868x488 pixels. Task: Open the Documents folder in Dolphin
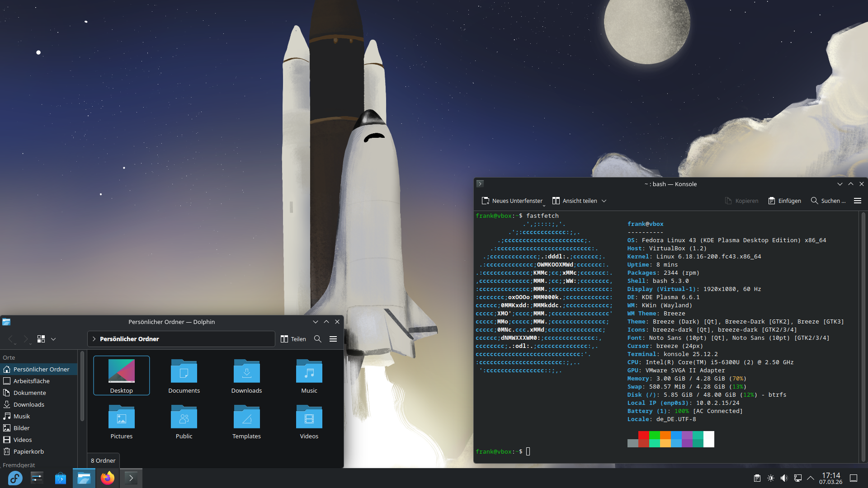(x=184, y=375)
